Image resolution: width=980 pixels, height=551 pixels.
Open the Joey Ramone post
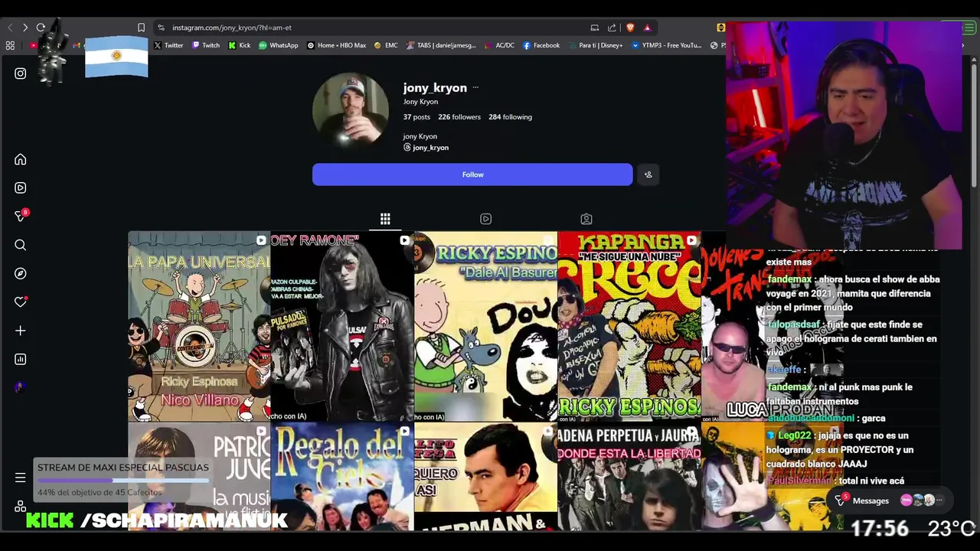[342, 326]
